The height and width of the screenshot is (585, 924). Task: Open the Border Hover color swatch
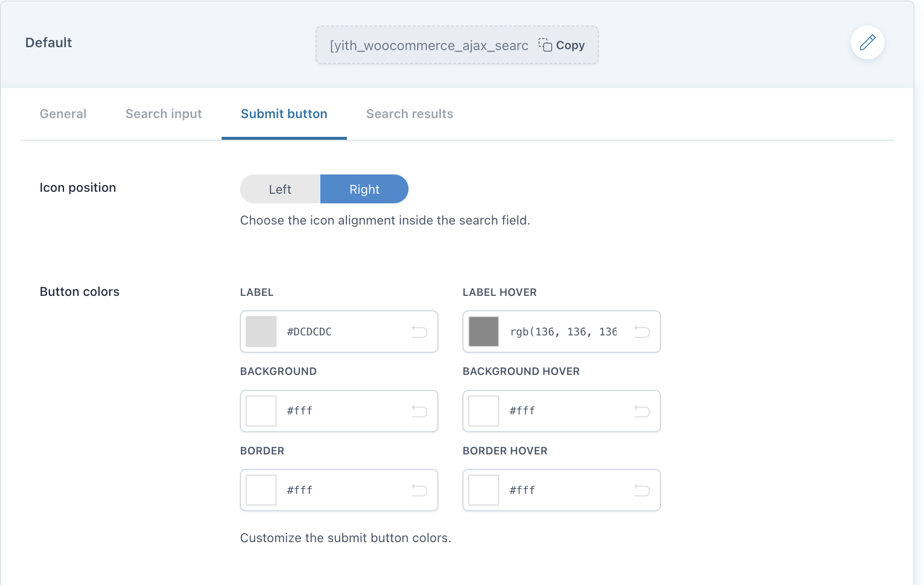[x=484, y=490]
